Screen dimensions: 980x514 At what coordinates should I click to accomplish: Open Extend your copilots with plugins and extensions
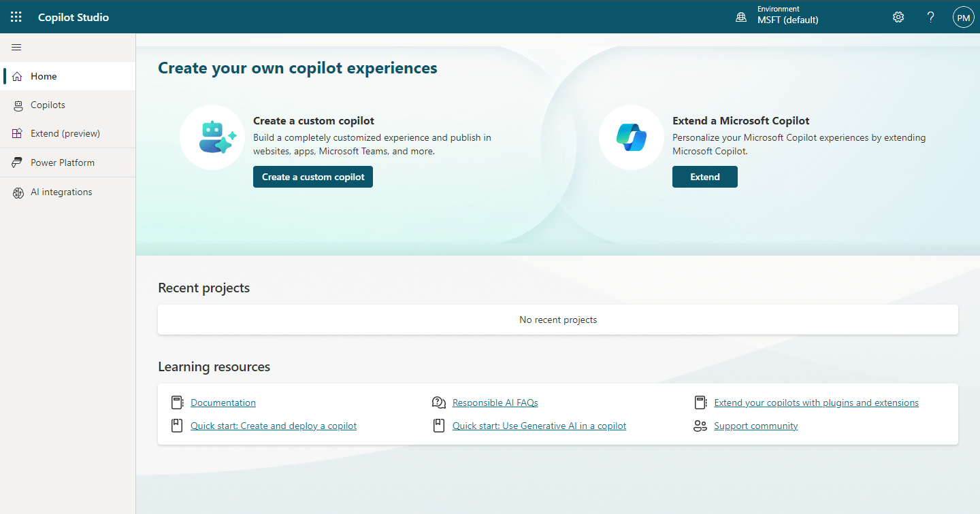tap(817, 402)
